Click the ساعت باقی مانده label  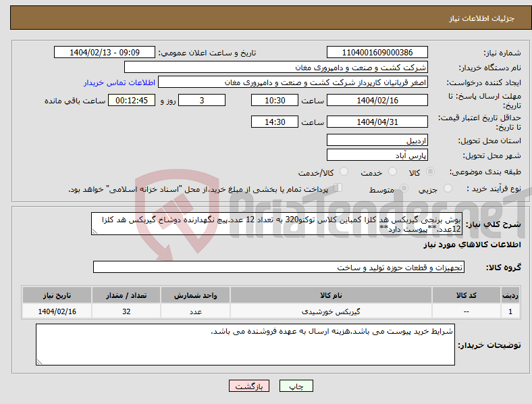click(x=75, y=101)
